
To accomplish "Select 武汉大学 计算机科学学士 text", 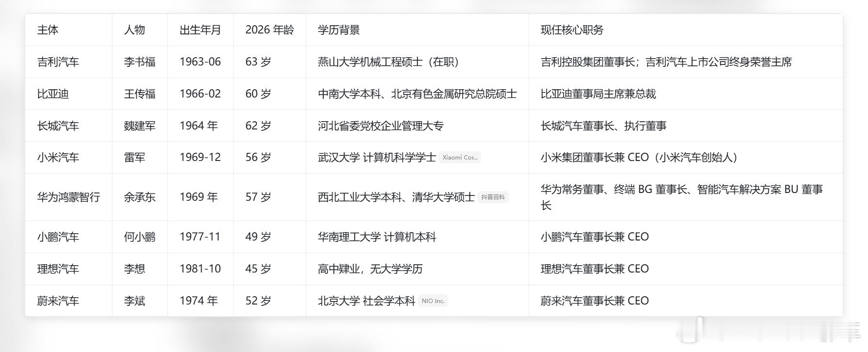I will [x=377, y=158].
